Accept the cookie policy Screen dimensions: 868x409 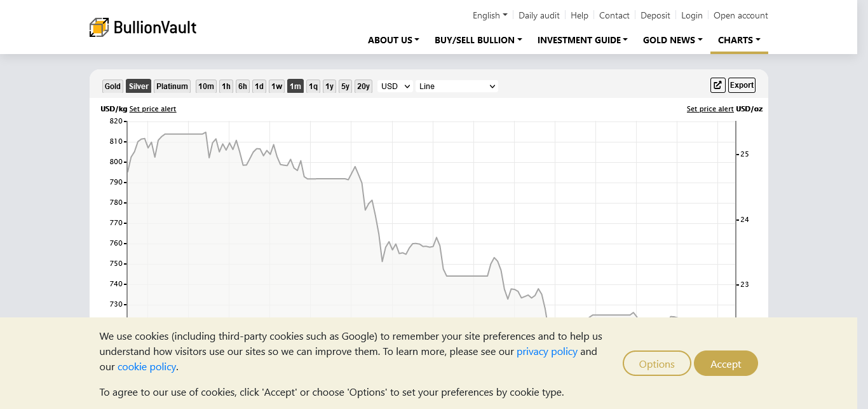tap(726, 364)
